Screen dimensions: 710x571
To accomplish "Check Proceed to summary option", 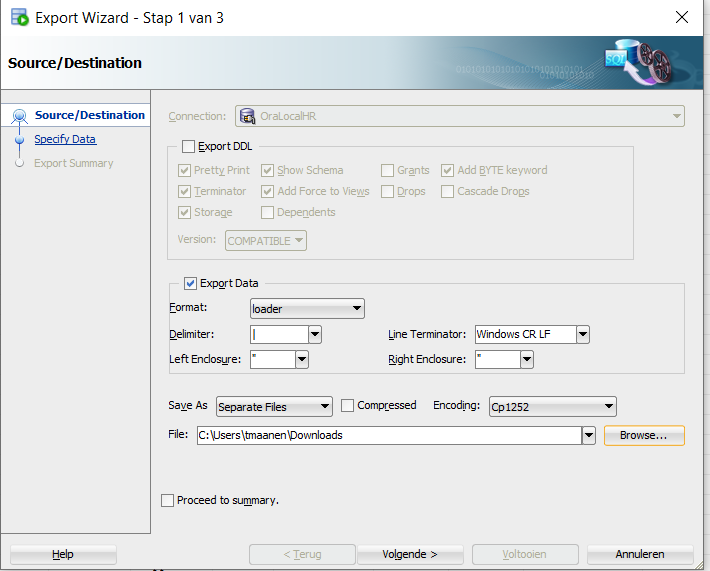I will click(168, 500).
